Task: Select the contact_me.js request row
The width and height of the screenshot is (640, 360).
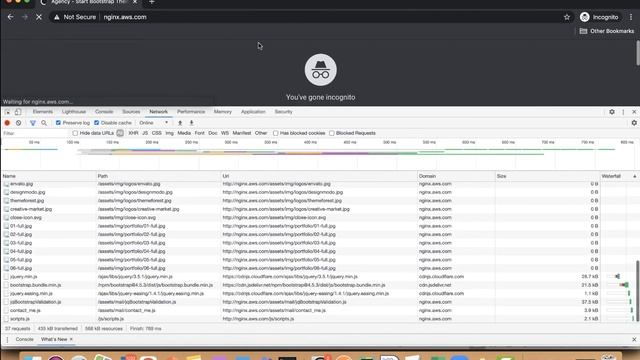Action: coord(318,311)
